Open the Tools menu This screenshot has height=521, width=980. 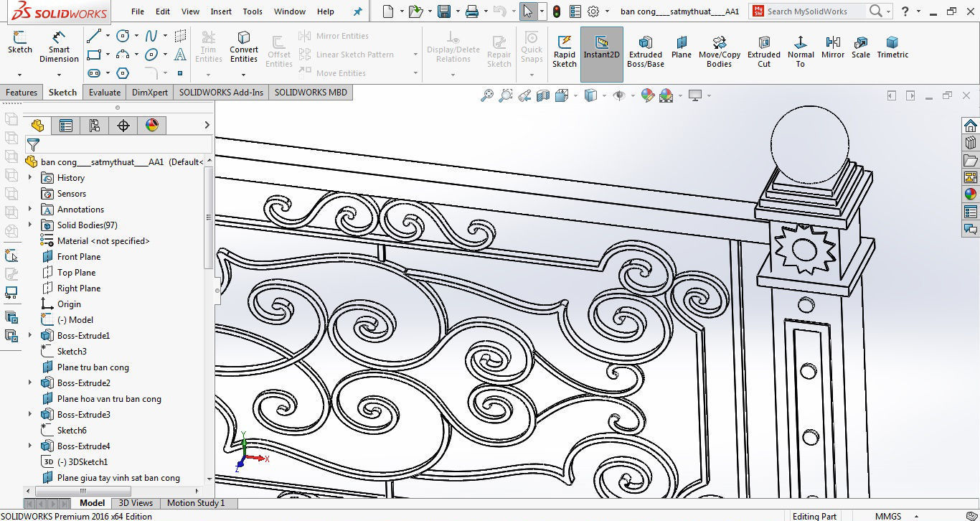pyautogui.click(x=253, y=11)
